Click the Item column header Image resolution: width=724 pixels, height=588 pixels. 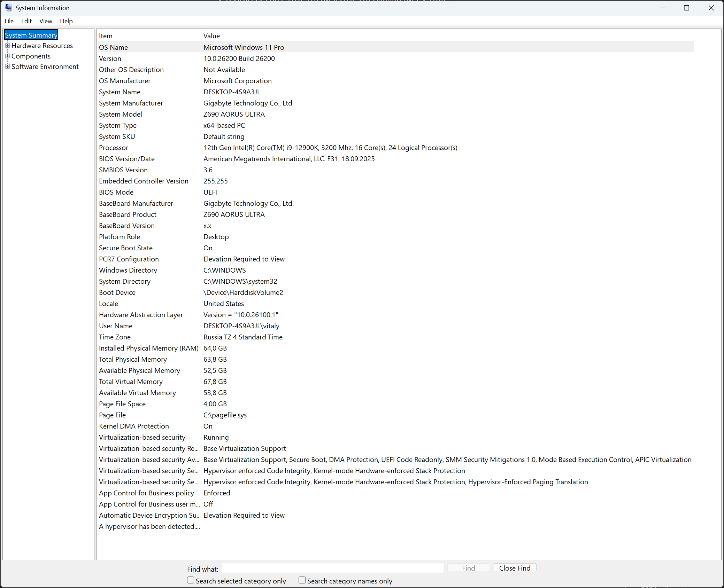[x=105, y=36]
